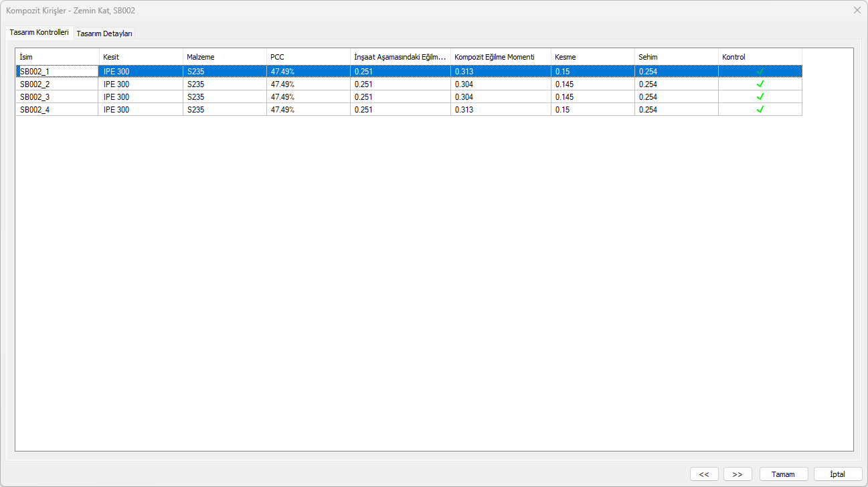This screenshot has width=868, height=487.
Task: Click Kompozit Eğilme Momenti column header
Action: point(501,57)
